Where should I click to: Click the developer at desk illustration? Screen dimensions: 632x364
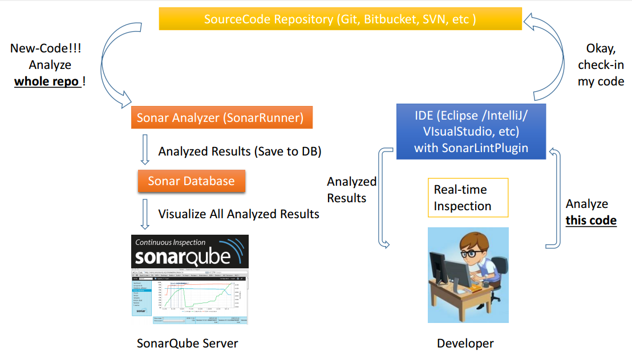pyautogui.click(x=468, y=275)
